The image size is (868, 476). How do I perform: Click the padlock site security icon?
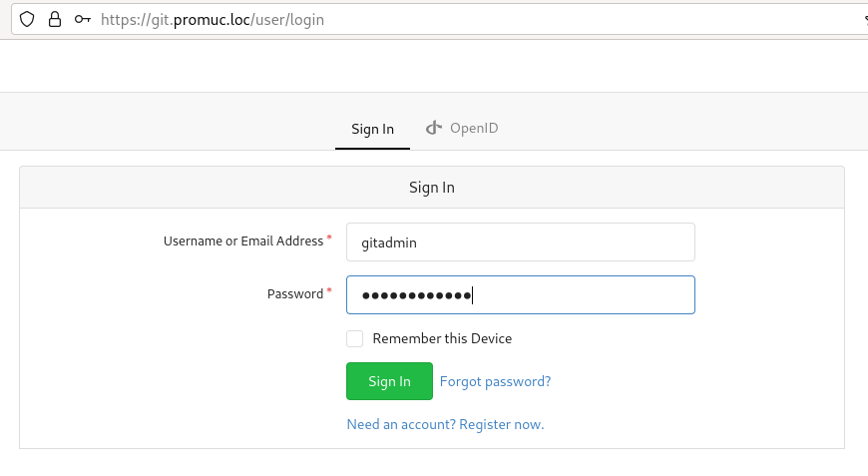(x=55, y=19)
